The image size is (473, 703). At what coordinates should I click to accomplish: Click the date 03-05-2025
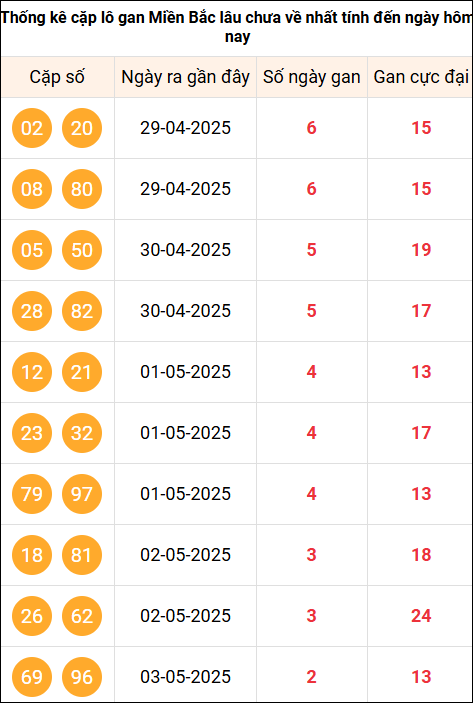(x=185, y=677)
